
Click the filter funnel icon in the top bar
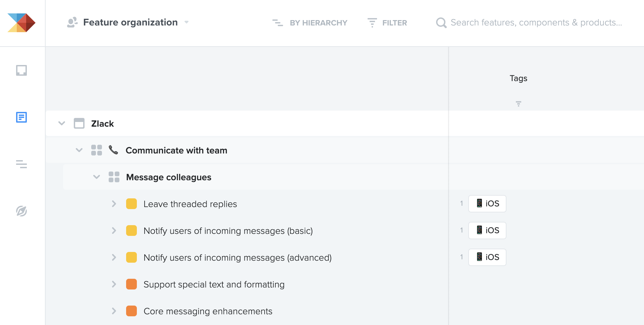tap(372, 23)
